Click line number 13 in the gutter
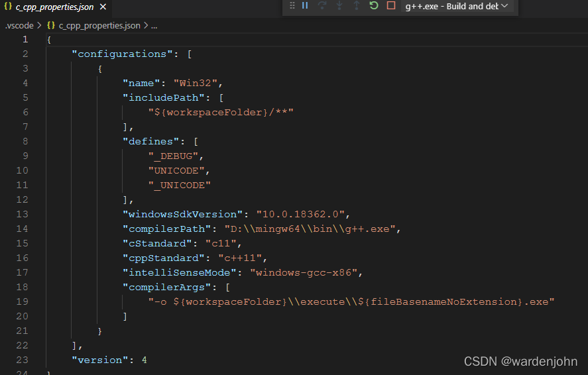 (22, 214)
